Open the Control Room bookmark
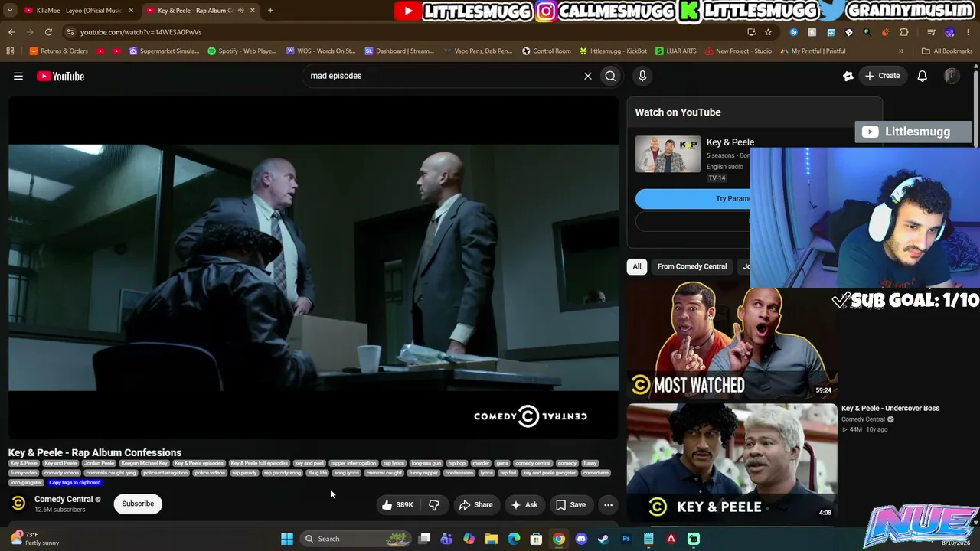Image resolution: width=980 pixels, height=551 pixels. tap(547, 51)
